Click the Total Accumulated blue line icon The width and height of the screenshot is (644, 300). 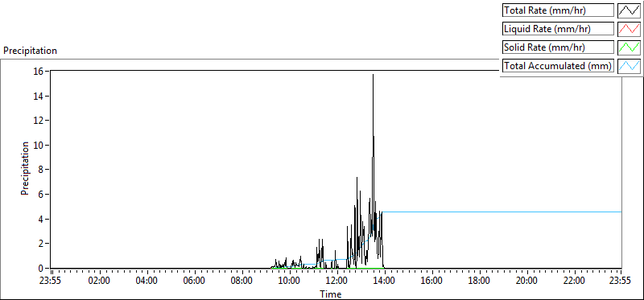click(x=629, y=66)
